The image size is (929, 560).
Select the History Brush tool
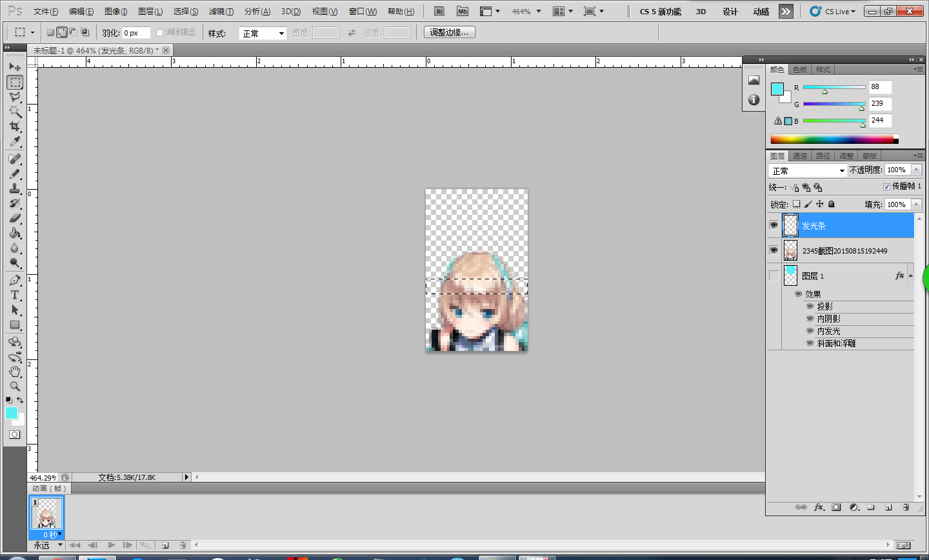point(15,203)
